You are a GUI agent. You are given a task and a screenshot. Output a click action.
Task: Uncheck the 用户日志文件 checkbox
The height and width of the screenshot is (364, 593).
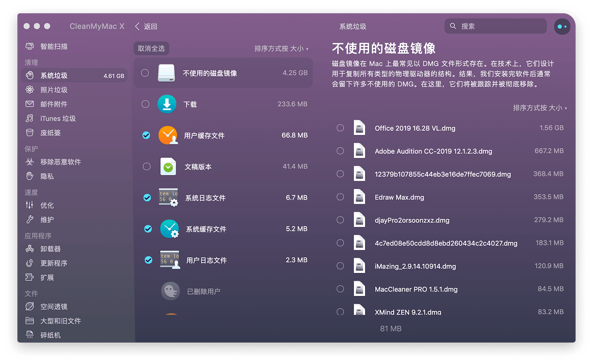148,260
